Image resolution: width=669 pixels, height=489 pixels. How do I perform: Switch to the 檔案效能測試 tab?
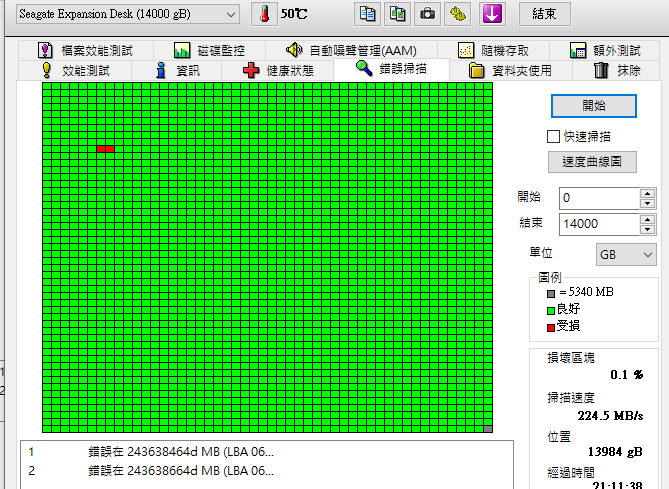(86, 50)
